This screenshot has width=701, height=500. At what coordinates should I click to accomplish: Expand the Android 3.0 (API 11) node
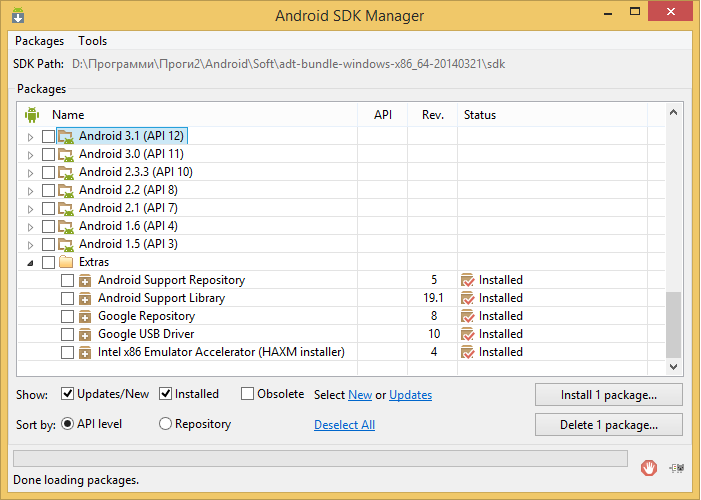(x=30, y=155)
